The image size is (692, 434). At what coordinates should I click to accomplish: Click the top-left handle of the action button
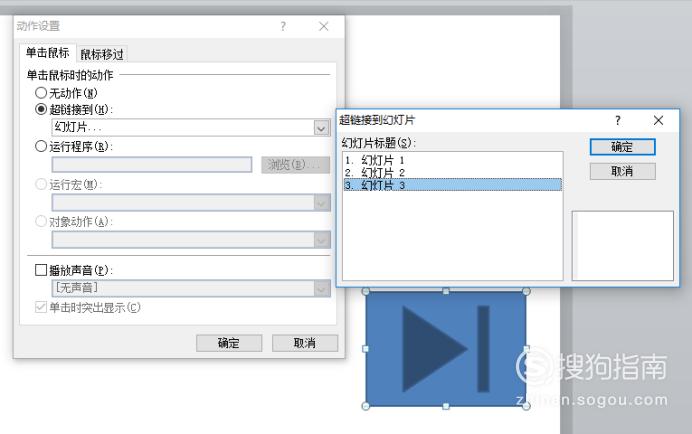365,291
